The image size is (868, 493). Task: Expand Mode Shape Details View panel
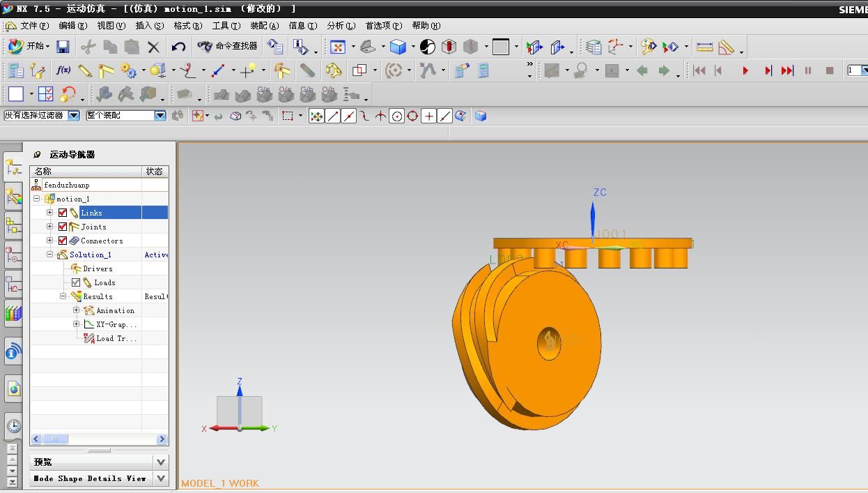[161, 478]
